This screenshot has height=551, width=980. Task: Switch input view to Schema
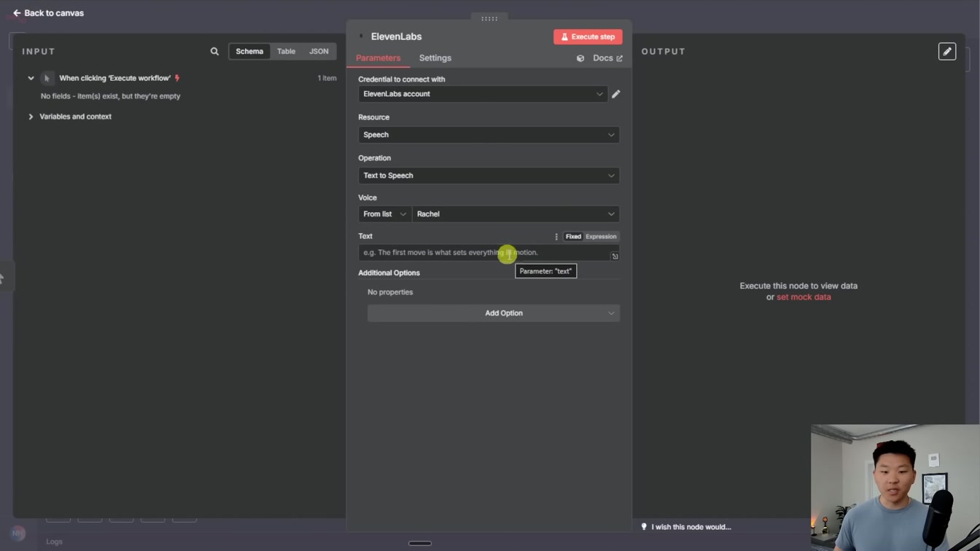point(249,52)
